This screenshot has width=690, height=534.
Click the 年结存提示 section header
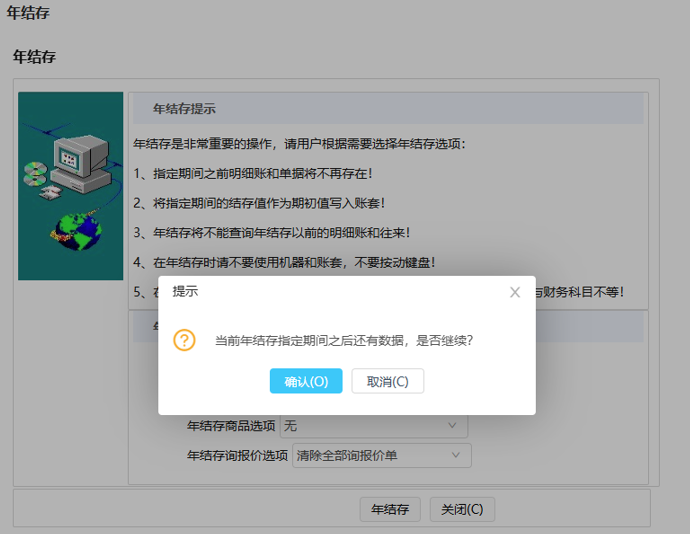coord(184,109)
